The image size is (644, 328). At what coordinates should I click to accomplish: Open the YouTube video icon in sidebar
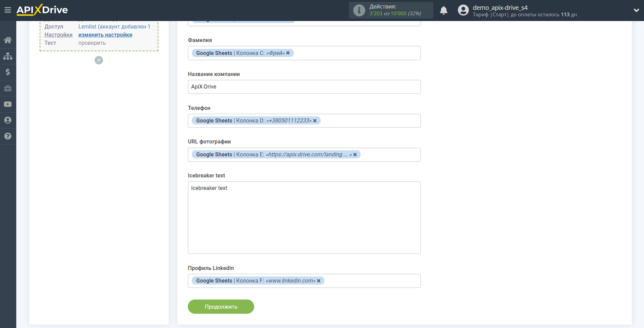(x=8, y=104)
